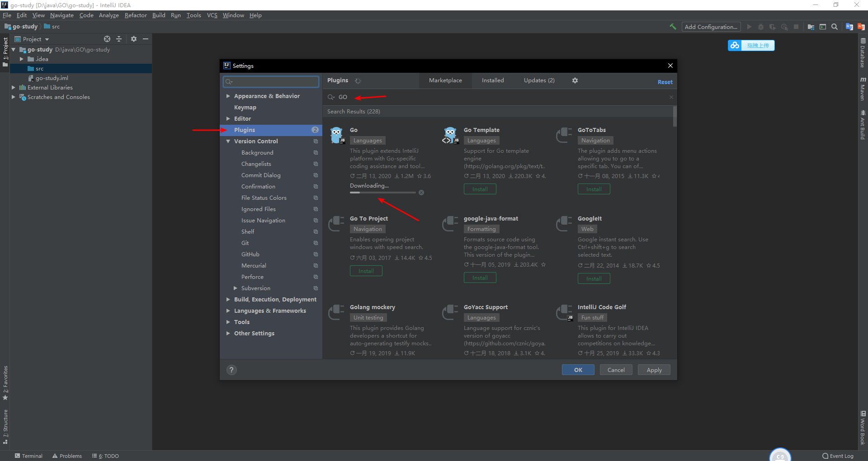868x461 pixels.
Task: Click the help question mark button
Action: (x=231, y=370)
